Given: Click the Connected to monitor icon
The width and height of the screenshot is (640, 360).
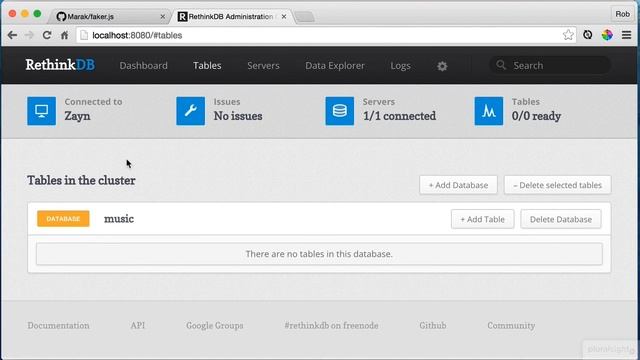Looking at the screenshot, I should 42,111.
